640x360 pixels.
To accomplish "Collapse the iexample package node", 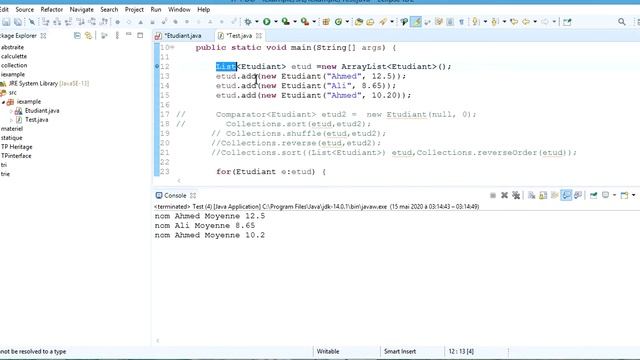I will click(x=3, y=102).
